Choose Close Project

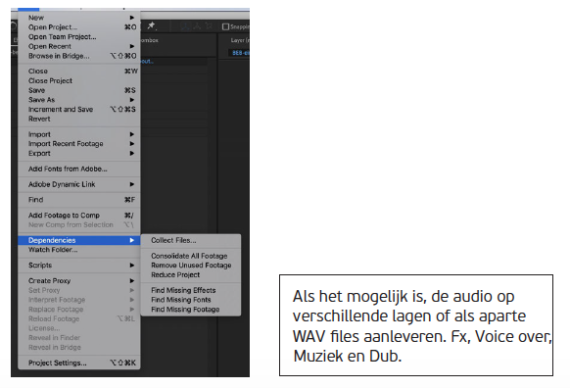79,81
